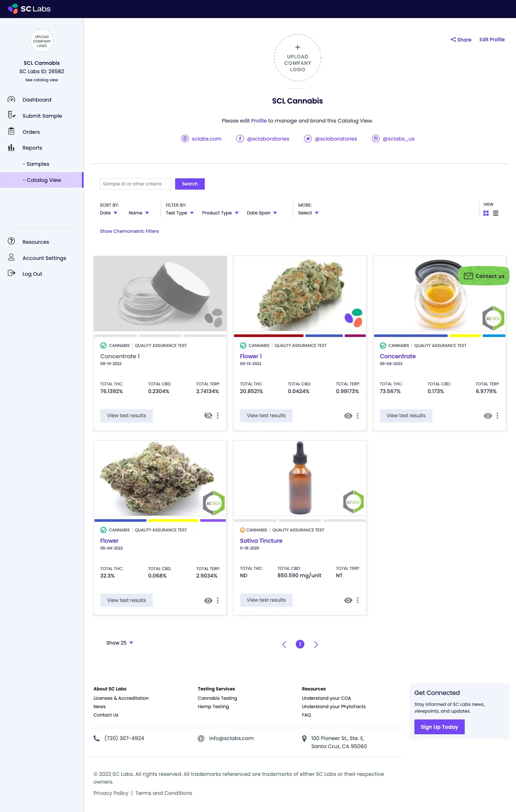
Task: Go to previous page arrow
Action: coord(284,644)
